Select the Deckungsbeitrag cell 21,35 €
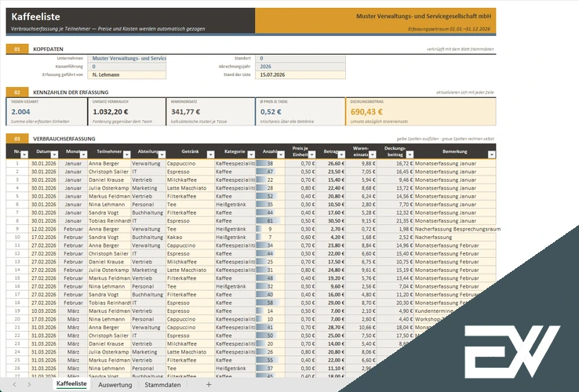This screenshot has width=579, height=392. point(395,221)
